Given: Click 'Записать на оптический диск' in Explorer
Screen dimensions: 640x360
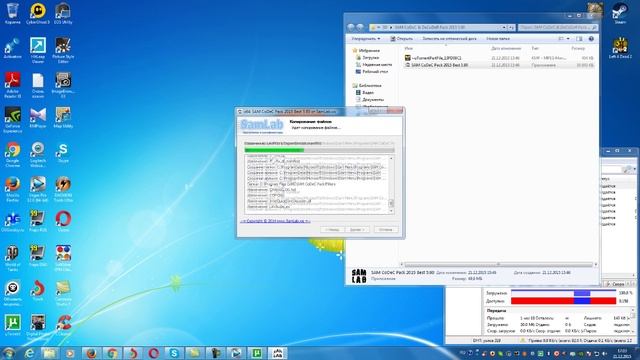Looking at the screenshot, I should coord(449,38).
